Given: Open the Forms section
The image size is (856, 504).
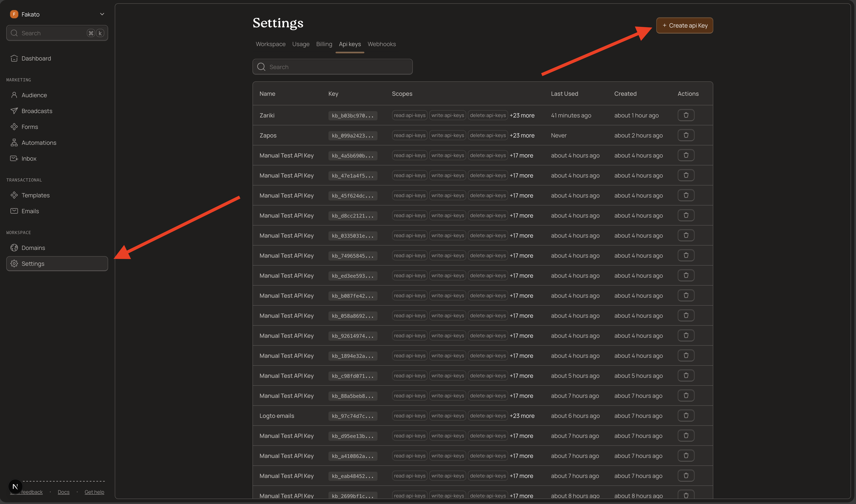Looking at the screenshot, I should pos(30,127).
